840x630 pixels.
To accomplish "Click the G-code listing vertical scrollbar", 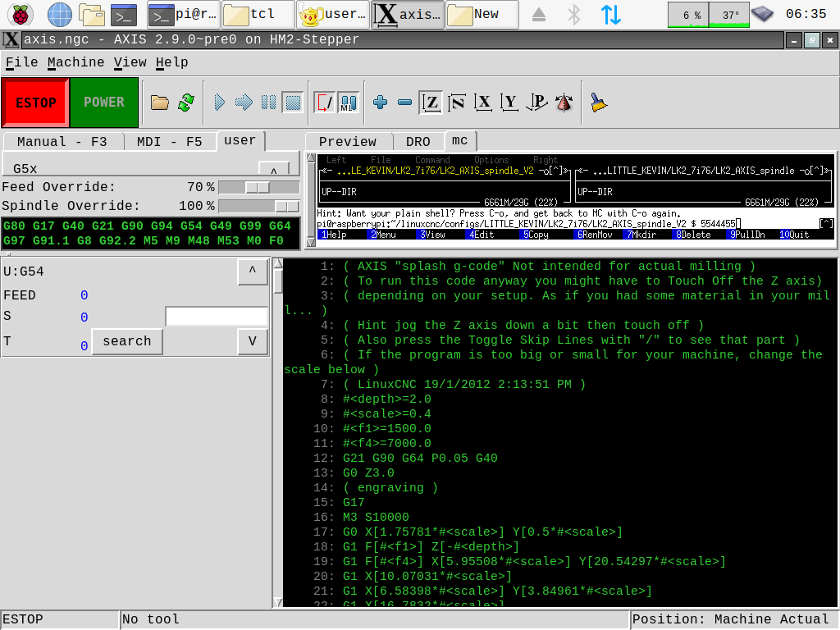I will [277, 432].
